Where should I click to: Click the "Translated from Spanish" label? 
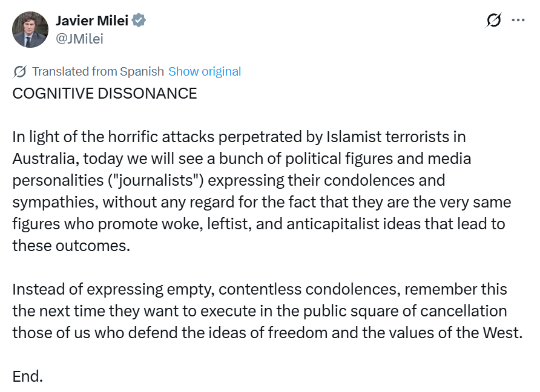[98, 71]
